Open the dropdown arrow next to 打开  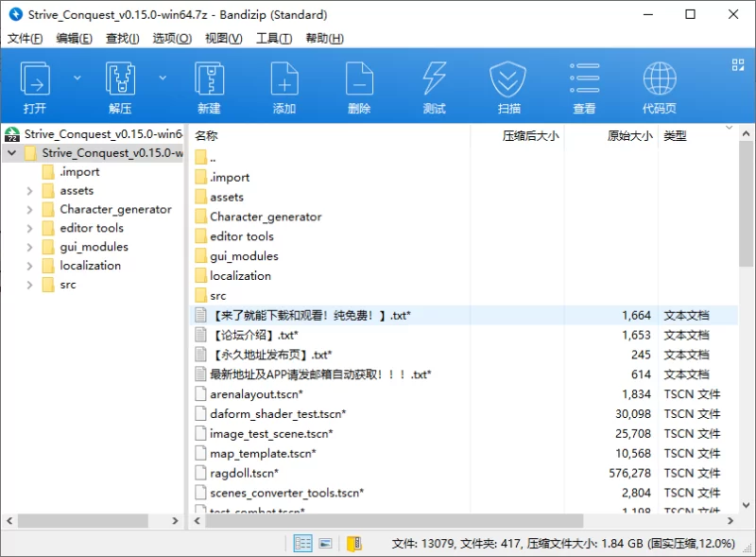(x=77, y=78)
